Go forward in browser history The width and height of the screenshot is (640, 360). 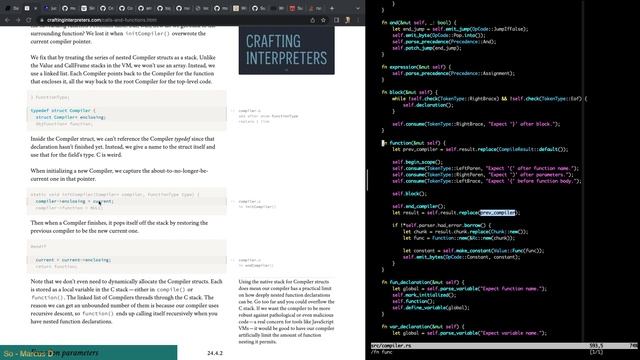point(18,20)
